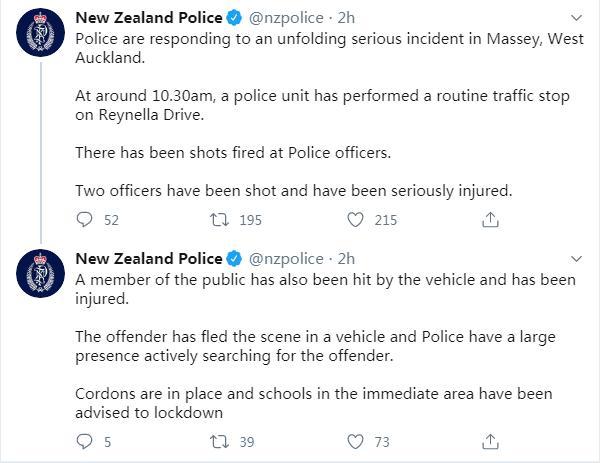The height and width of the screenshot is (463, 602).
Task: Retweet the tweet with 39 retweets
Action: (219, 442)
